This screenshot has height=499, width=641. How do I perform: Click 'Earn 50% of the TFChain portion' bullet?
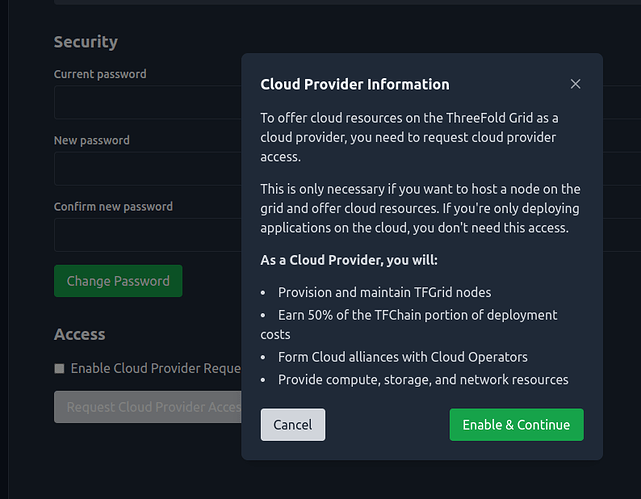[x=409, y=324]
